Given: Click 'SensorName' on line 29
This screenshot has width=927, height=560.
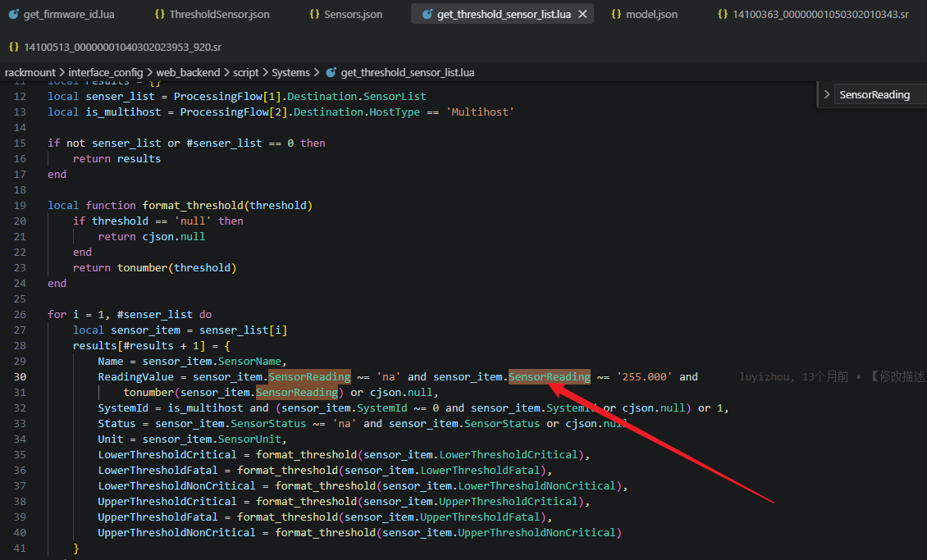Looking at the screenshot, I should (x=249, y=362).
